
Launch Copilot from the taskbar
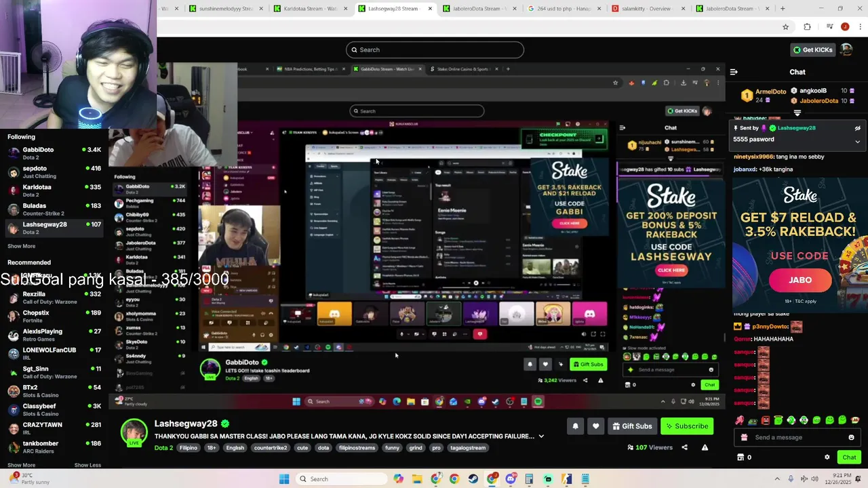[x=399, y=479]
